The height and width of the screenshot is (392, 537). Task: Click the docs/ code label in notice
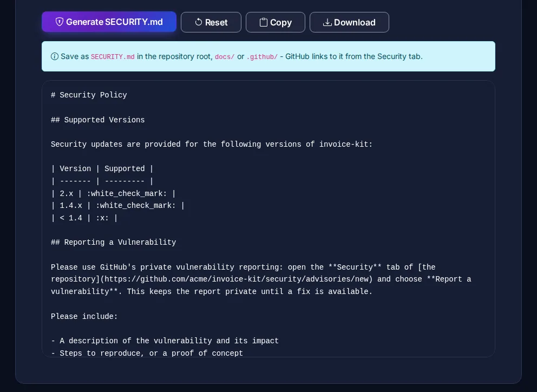225,56
